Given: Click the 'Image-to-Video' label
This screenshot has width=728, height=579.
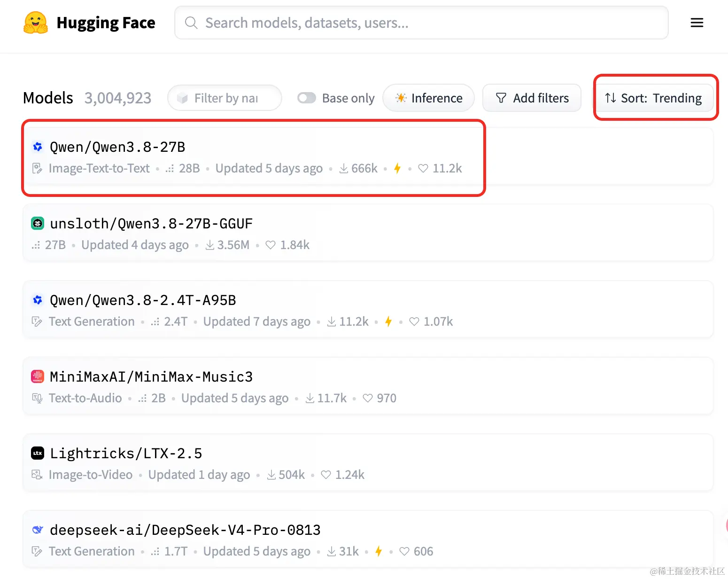Looking at the screenshot, I should [91, 475].
